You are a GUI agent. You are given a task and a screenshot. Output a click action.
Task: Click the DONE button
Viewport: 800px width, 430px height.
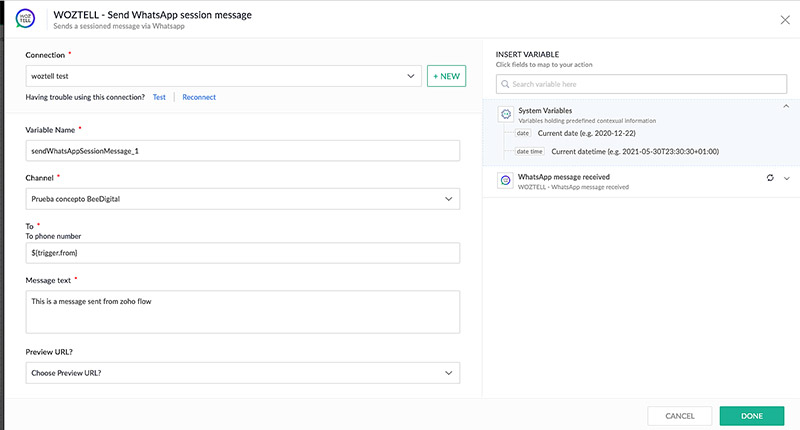(x=752, y=416)
